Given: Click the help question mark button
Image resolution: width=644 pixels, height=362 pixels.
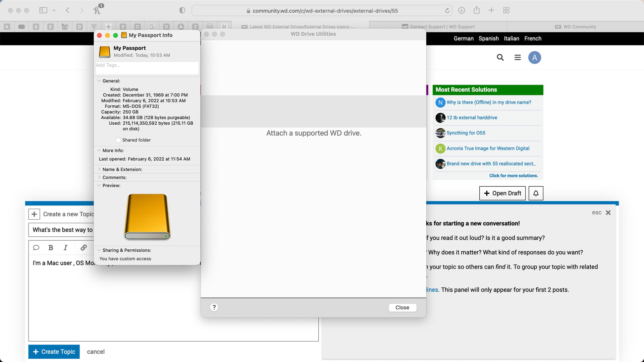Looking at the screenshot, I should [214, 307].
